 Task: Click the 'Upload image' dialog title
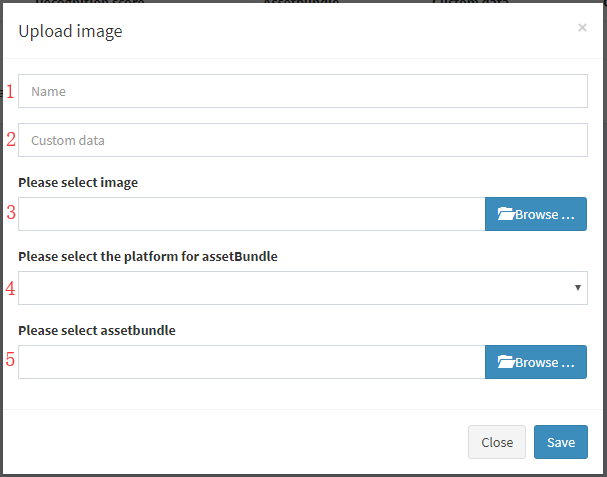click(x=70, y=31)
